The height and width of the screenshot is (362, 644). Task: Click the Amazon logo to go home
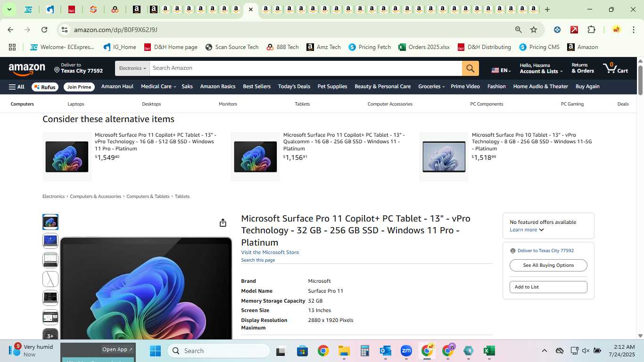[27, 69]
